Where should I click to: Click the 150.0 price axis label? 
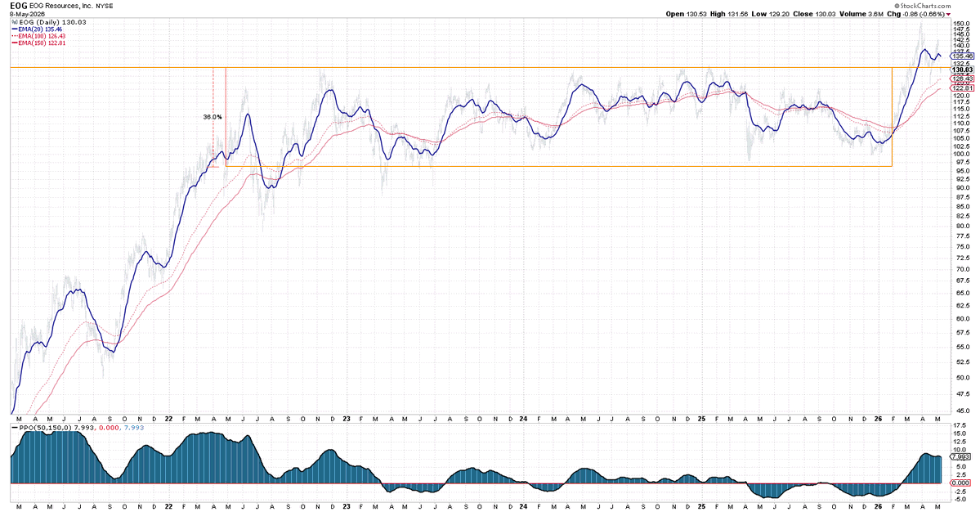click(x=961, y=23)
